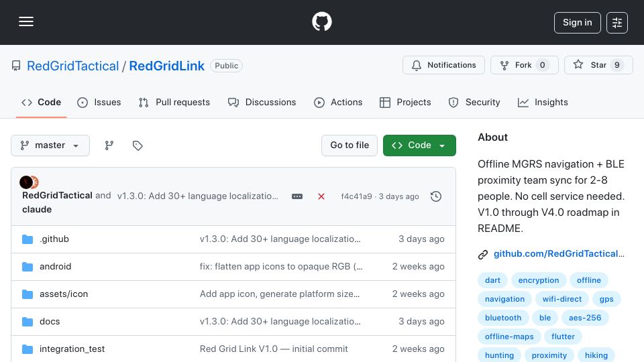The width and height of the screenshot is (644, 362).
Task: Open the assets/icon folder
Action: pos(64,294)
